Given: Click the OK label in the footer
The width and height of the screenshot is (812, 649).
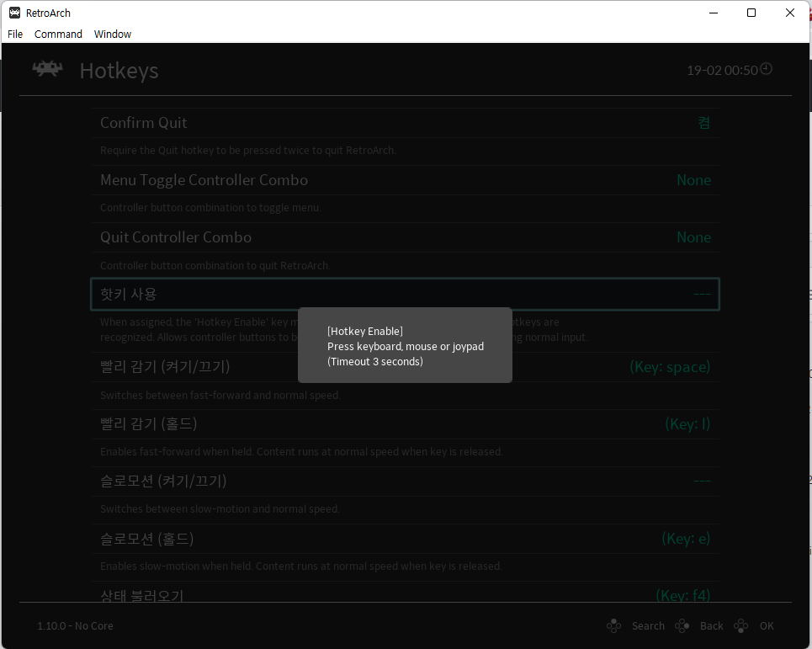Looking at the screenshot, I should pyautogui.click(x=767, y=625).
